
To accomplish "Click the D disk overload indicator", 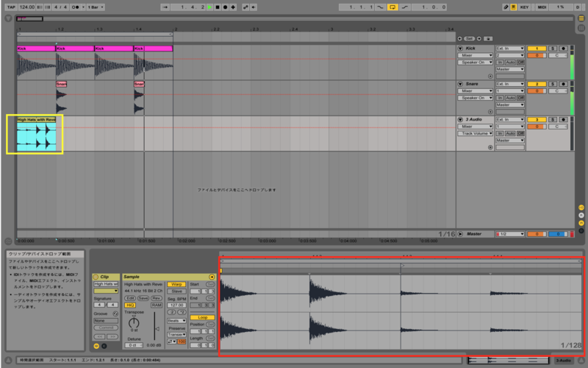I will click(x=577, y=7).
